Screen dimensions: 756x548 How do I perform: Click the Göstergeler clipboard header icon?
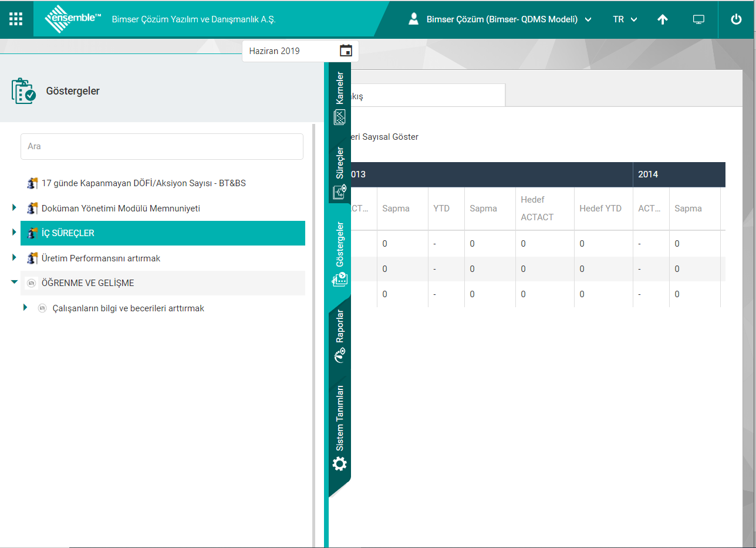click(23, 91)
